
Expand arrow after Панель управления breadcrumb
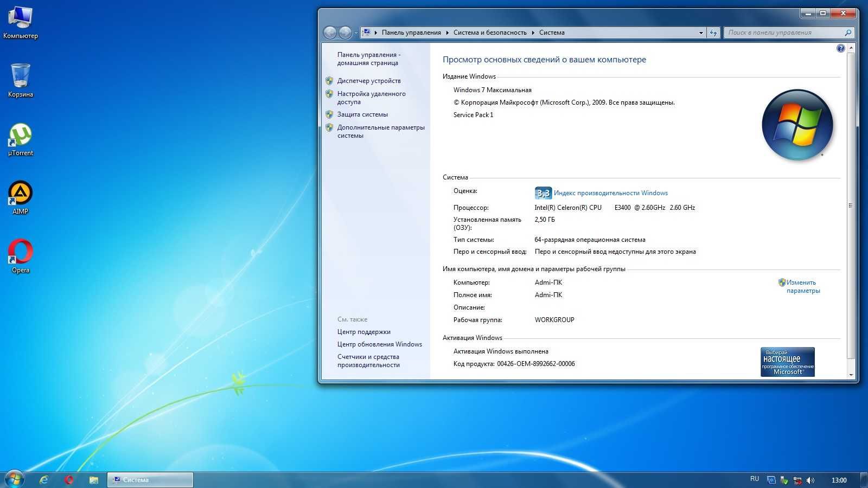point(448,33)
